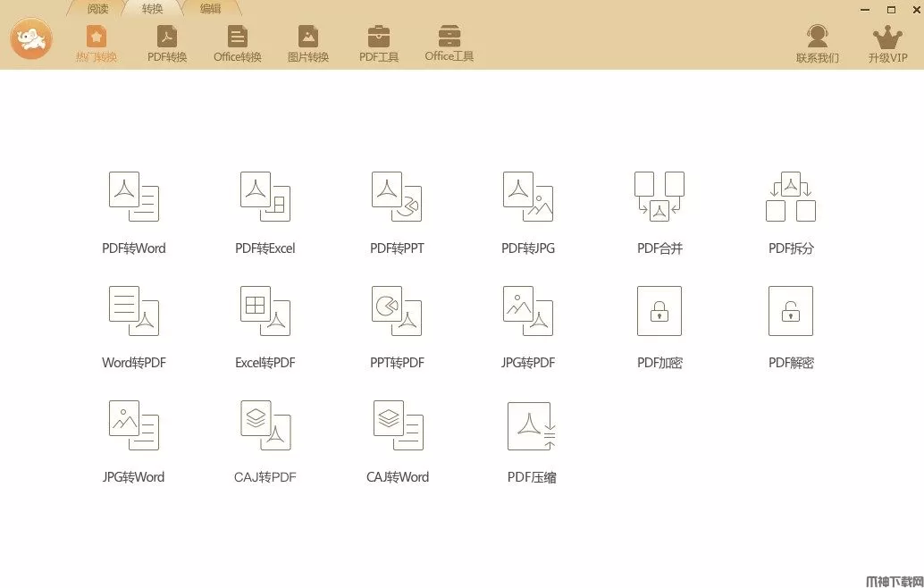
Task: Open the PDF拆分 split icon
Action: [x=791, y=197]
